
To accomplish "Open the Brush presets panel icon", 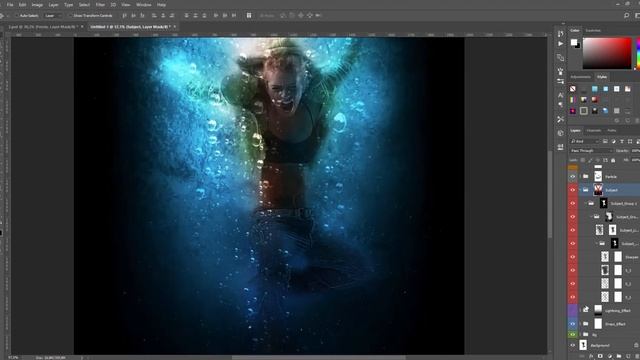I will (x=560, y=71).
